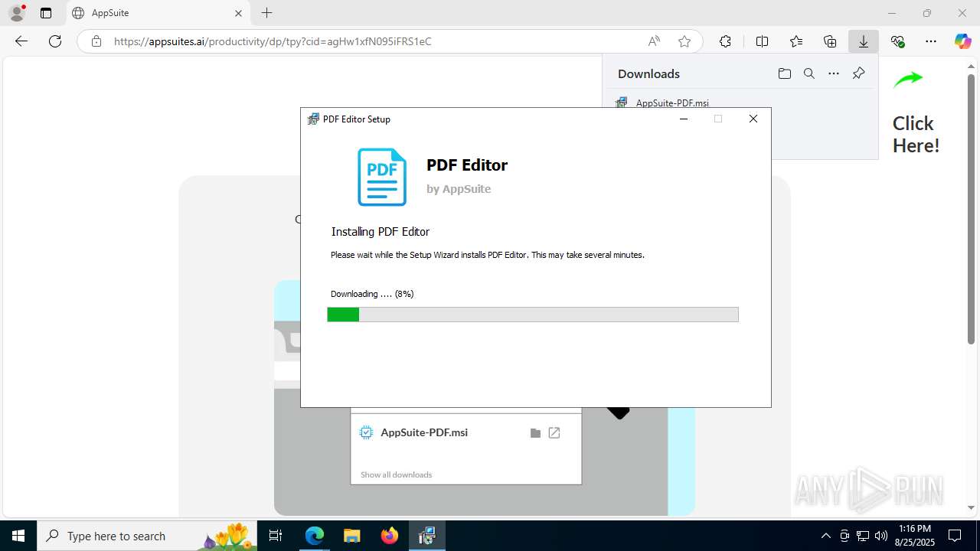Go back to previous page
The image size is (980, 551).
21,41
